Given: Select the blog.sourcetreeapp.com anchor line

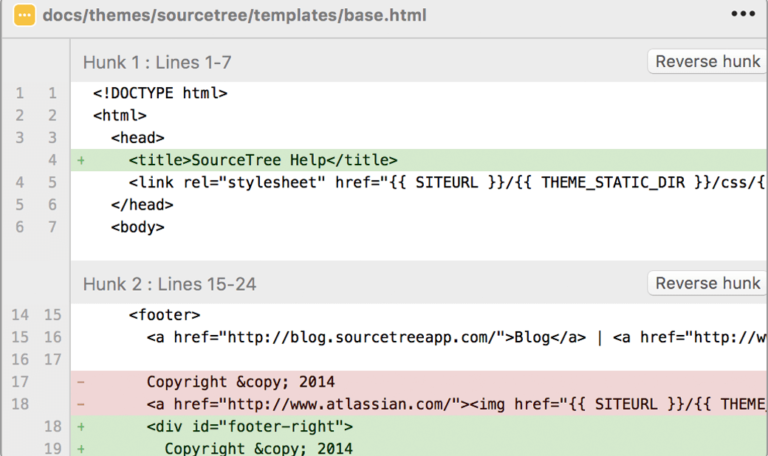Looking at the screenshot, I should coord(419,337).
